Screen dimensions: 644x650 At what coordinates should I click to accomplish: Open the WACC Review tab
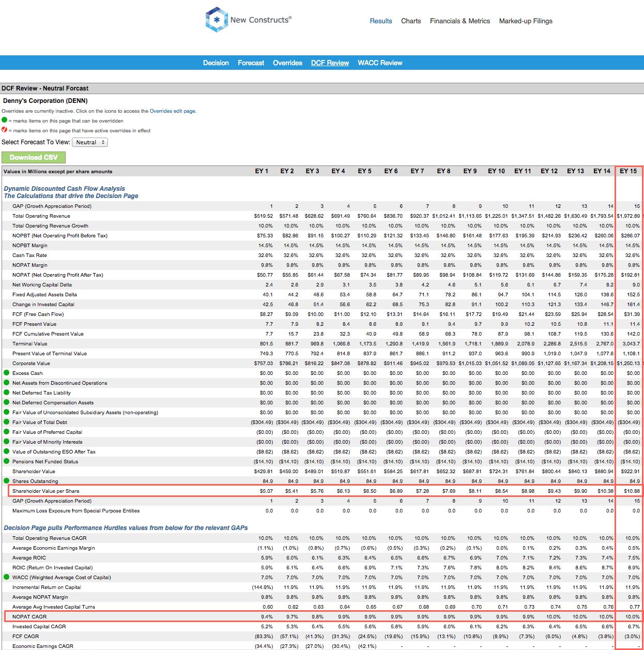(x=380, y=63)
